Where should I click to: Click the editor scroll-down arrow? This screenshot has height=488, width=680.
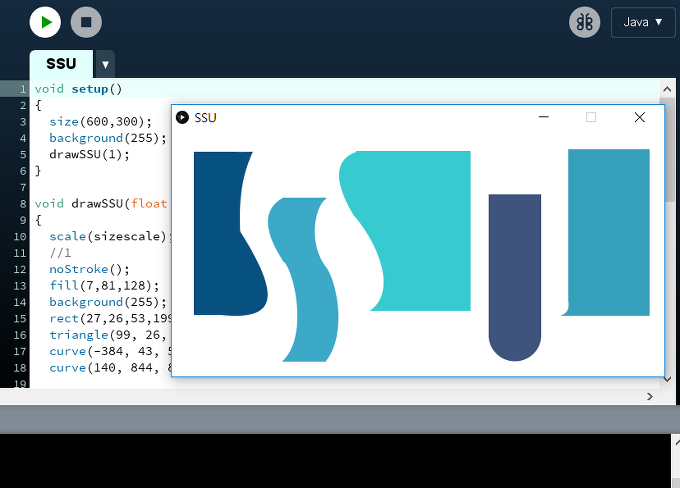click(668, 379)
